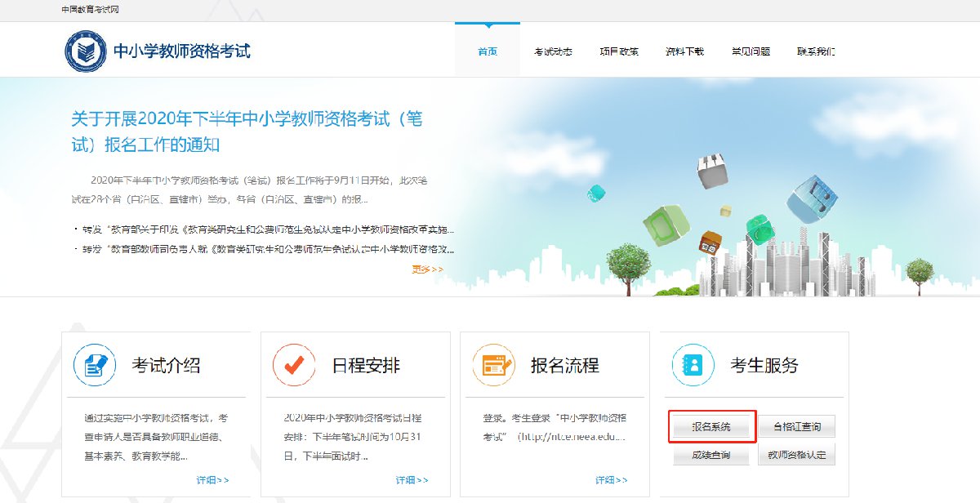The height and width of the screenshot is (503, 980).
Task: Open 详细>> link under 考试介绍
Action: (x=212, y=480)
